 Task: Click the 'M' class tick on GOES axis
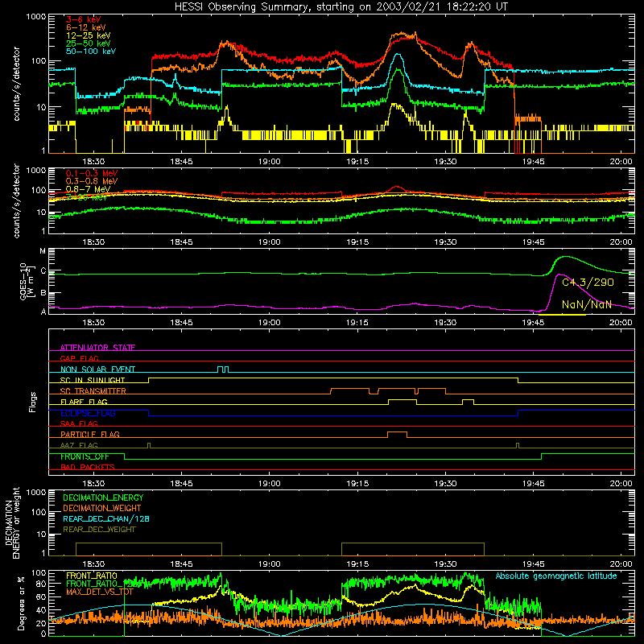click(x=43, y=251)
